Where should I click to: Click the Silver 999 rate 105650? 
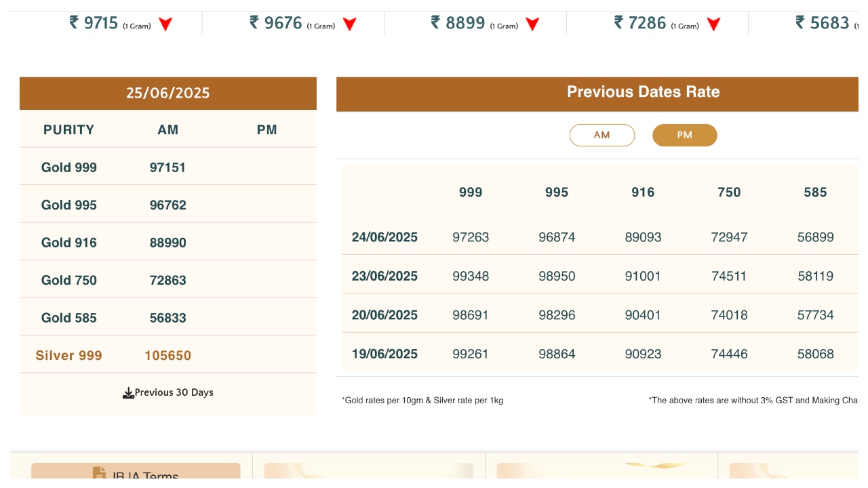point(167,356)
